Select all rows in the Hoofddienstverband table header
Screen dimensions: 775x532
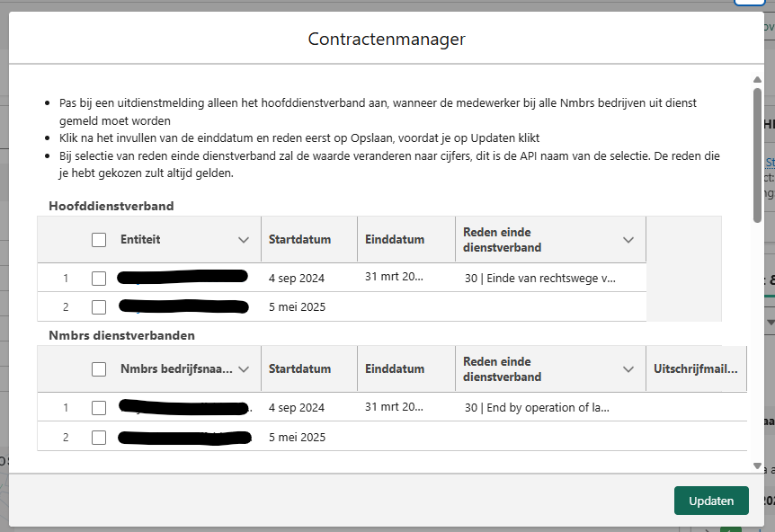point(99,240)
